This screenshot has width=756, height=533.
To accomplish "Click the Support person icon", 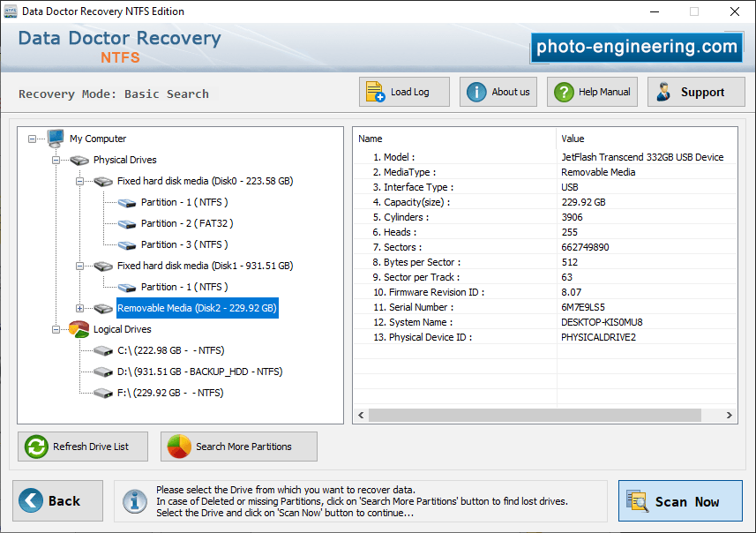I will (664, 92).
